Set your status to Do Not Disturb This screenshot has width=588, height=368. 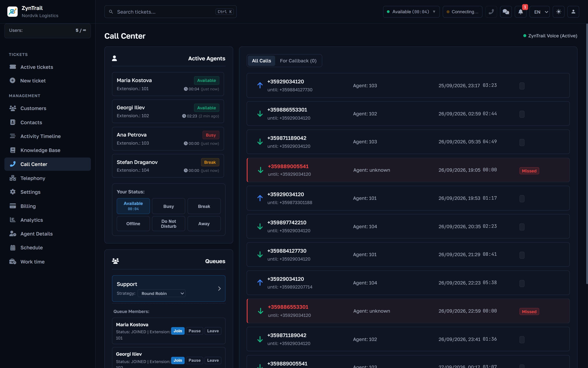point(169,223)
